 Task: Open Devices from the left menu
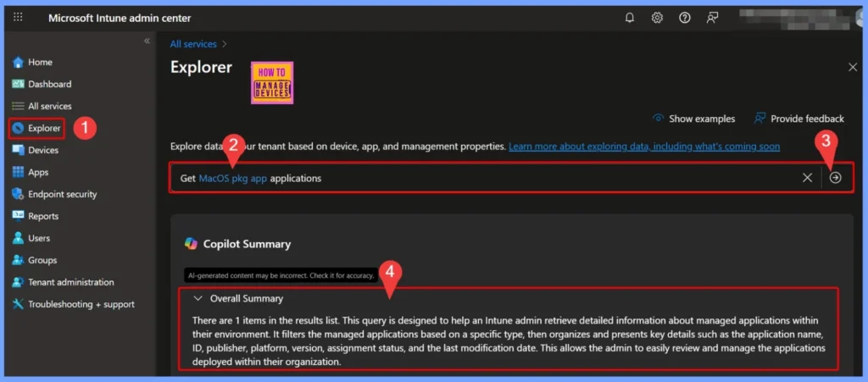click(43, 151)
